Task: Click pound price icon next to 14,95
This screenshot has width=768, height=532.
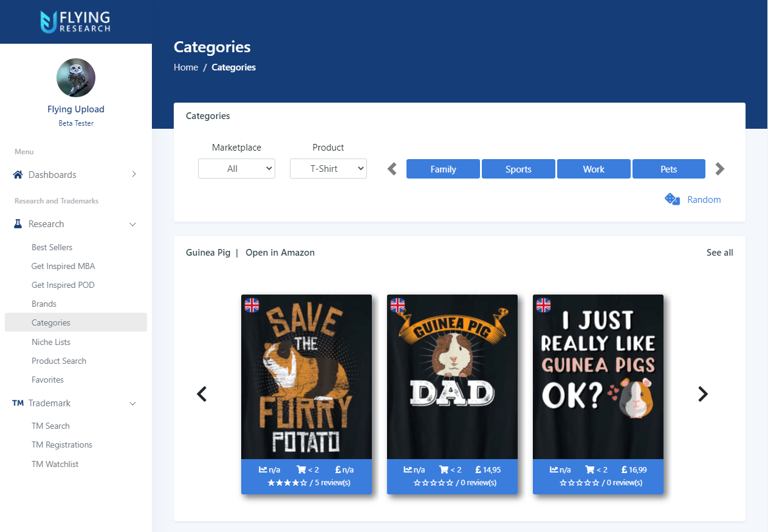Action: 478,469
